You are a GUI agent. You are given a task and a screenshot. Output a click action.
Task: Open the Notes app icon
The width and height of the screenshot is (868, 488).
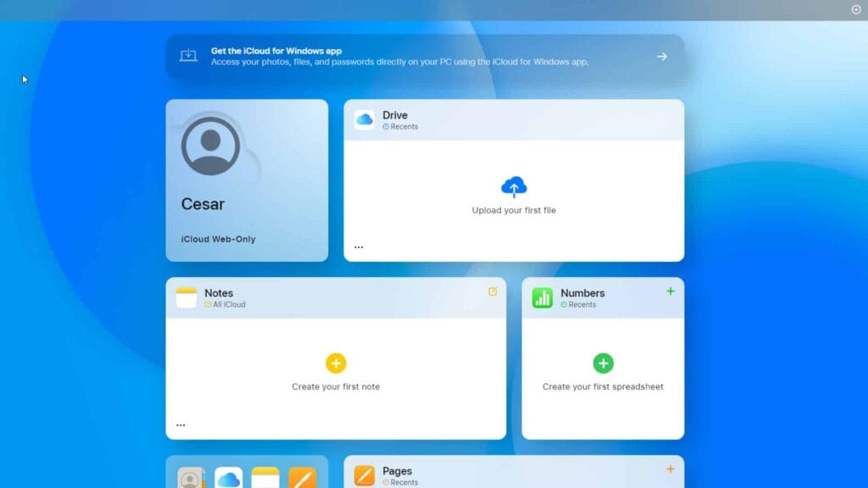coord(186,297)
